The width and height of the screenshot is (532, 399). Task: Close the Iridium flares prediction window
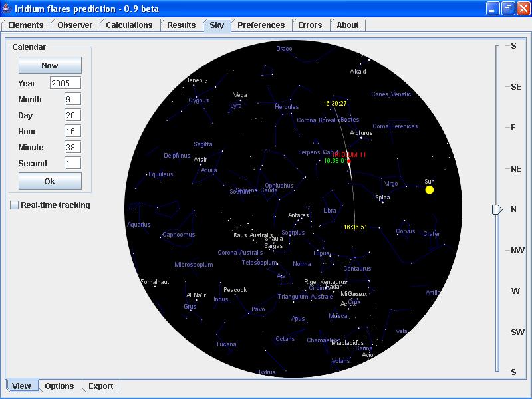click(x=523, y=8)
